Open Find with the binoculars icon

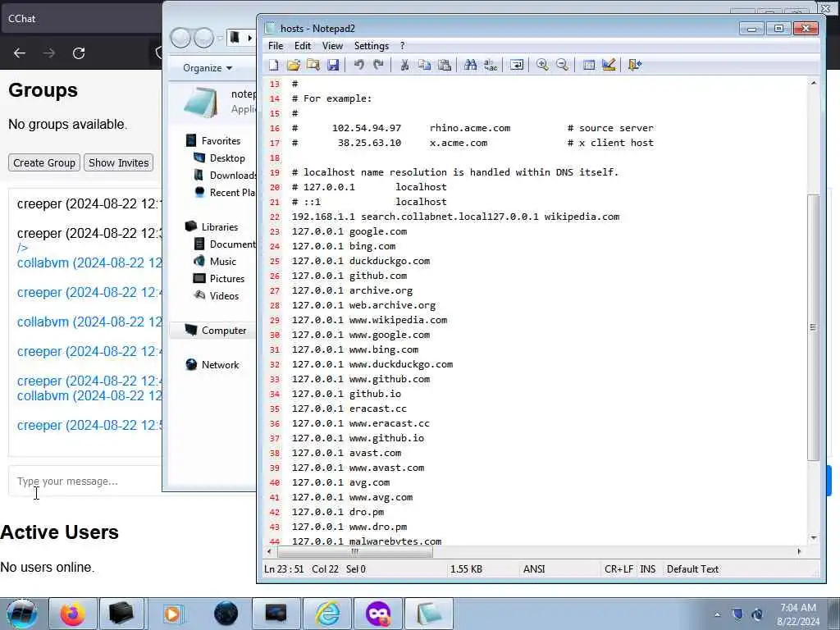click(x=470, y=66)
